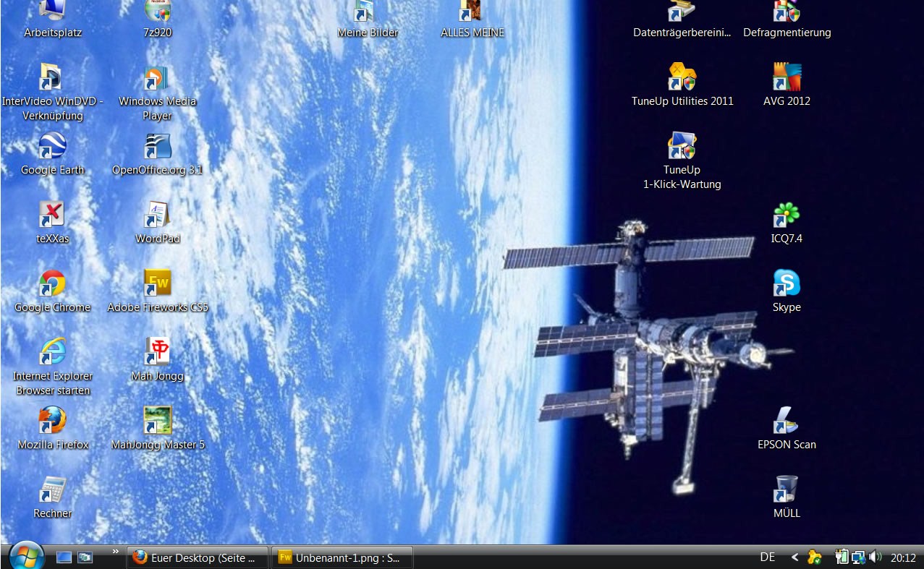Switch to the Firefox Euer Desktop taskbar button
This screenshot has height=569, width=924.
click(198, 557)
